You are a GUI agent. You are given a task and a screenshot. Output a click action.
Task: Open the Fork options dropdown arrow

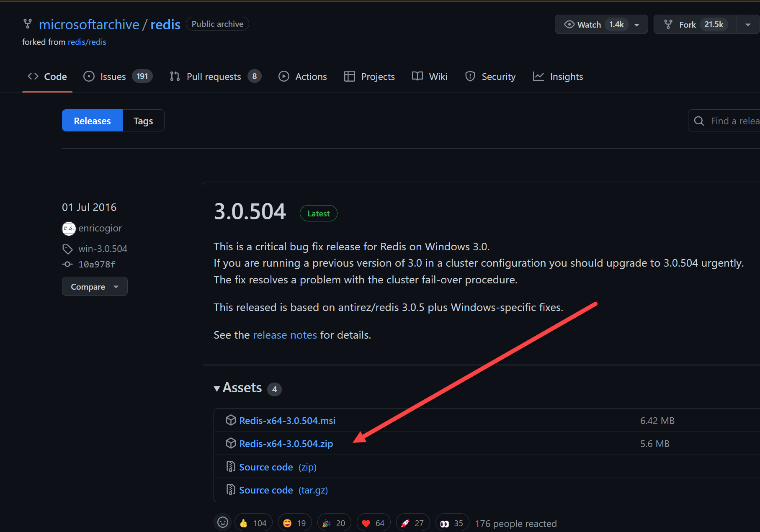[748, 25]
